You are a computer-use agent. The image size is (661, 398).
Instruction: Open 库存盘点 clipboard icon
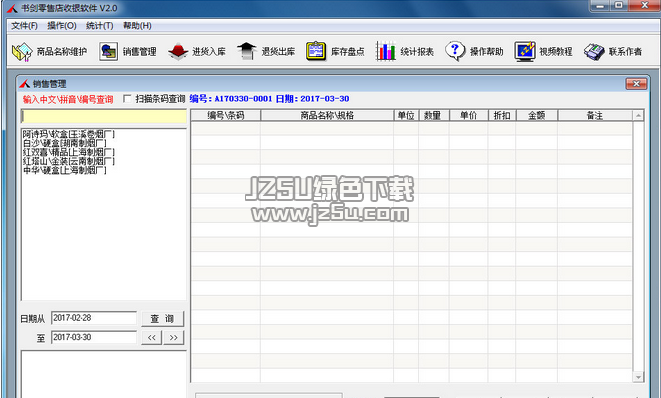[316, 51]
